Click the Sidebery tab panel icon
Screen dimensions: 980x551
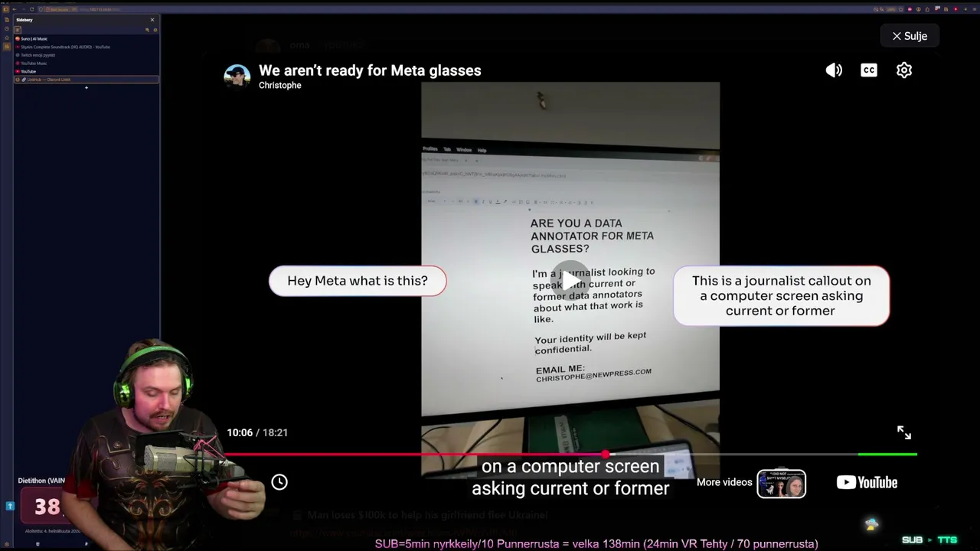[x=18, y=30]
